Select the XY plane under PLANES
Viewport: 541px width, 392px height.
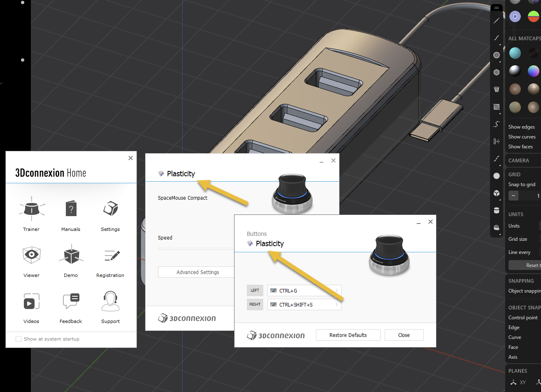coord(518,382)
